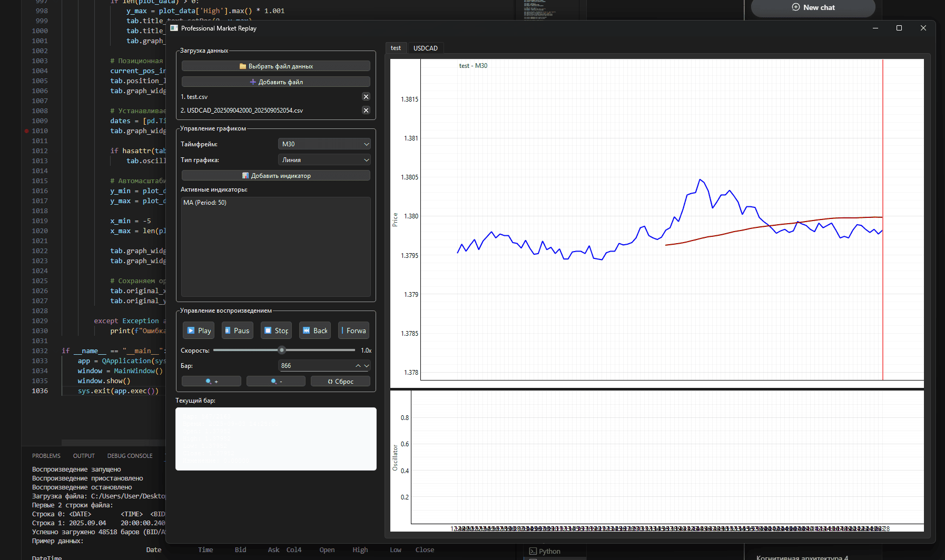Reset chart view with Сброс button
The height and width of the screenshot is (560, 945).
pyautogui.click(x=340, y=382)
